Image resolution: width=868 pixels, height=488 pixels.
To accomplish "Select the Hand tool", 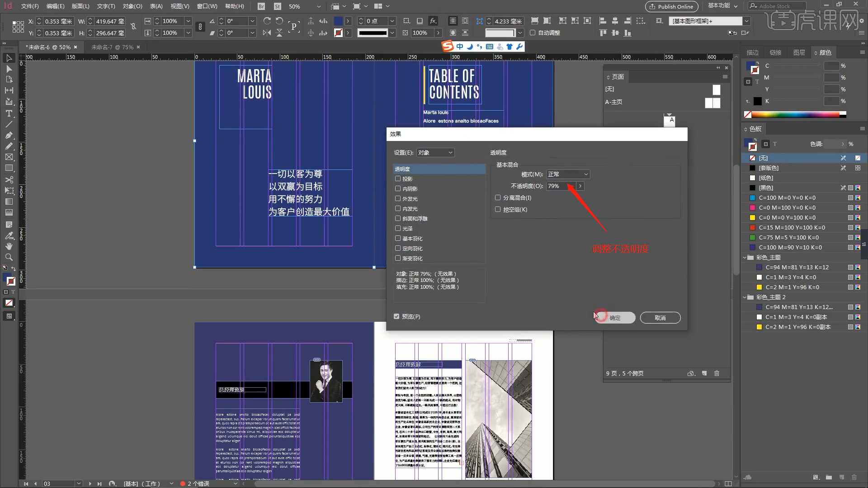I will pyautogui.click(x=9, y=246).
